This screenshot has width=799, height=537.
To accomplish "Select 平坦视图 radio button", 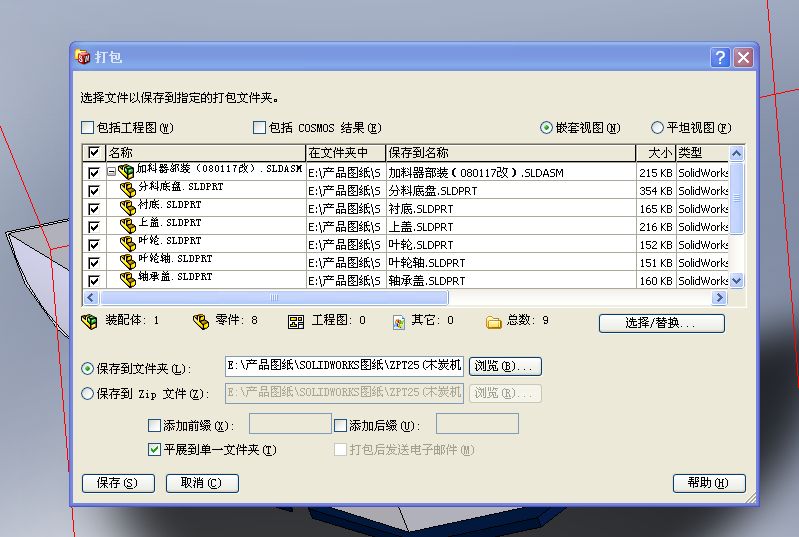I will (x=657, y=127).
